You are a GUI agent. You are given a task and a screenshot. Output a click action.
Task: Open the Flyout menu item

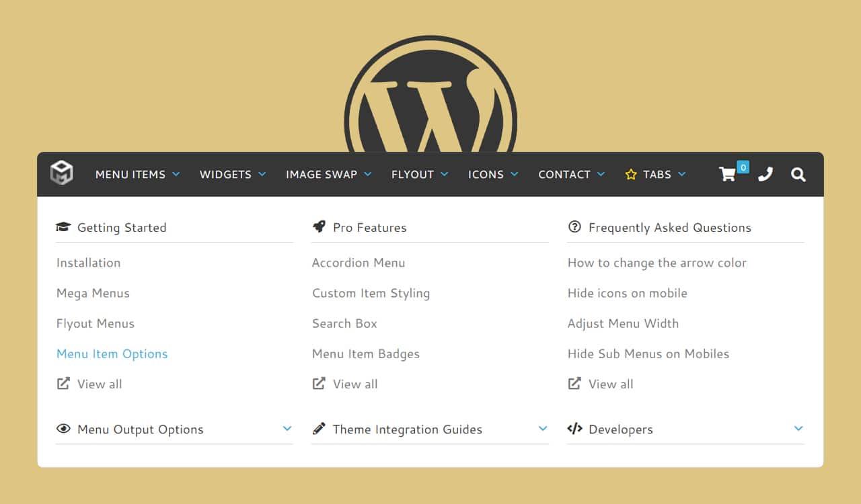pyautogui.click(x=419, y=175)
